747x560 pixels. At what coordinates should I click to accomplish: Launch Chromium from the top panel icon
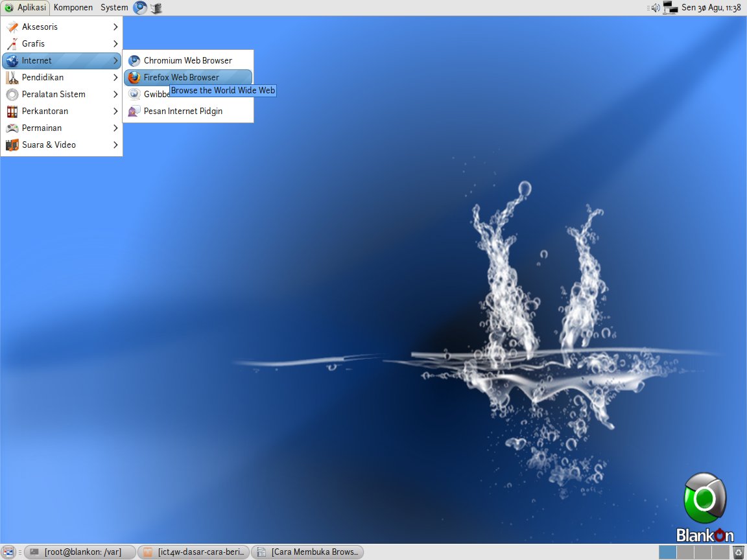coord(140,8)
